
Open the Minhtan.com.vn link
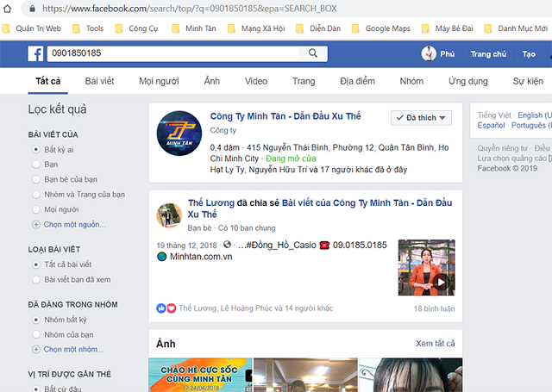tap(201, 257)
